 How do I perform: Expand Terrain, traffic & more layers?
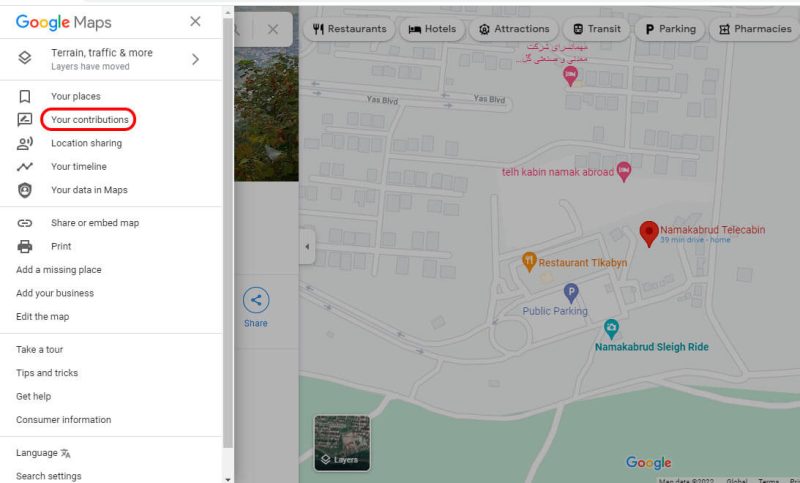[x=195, y=59]
